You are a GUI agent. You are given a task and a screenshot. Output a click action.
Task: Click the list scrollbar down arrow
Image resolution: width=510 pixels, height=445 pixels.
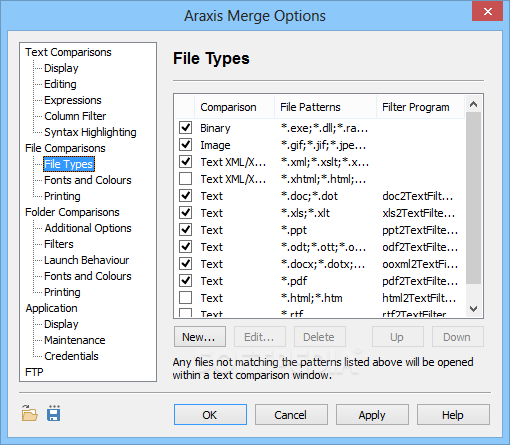(473, 309)
